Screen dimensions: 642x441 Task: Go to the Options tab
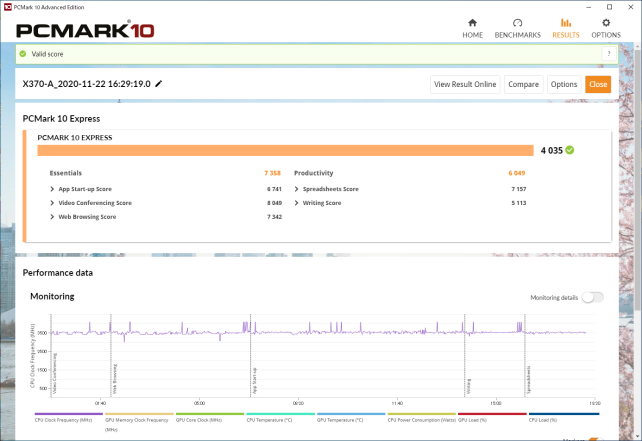click(606, 29)
